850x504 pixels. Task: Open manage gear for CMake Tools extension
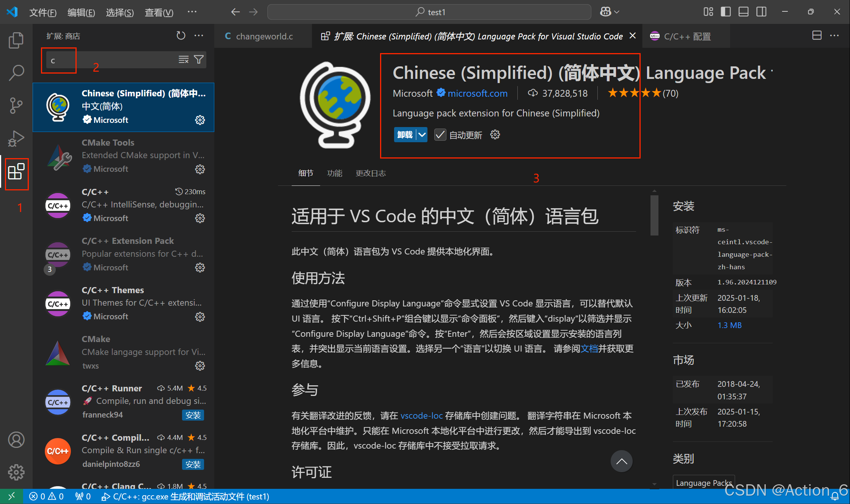click(200, 169)
